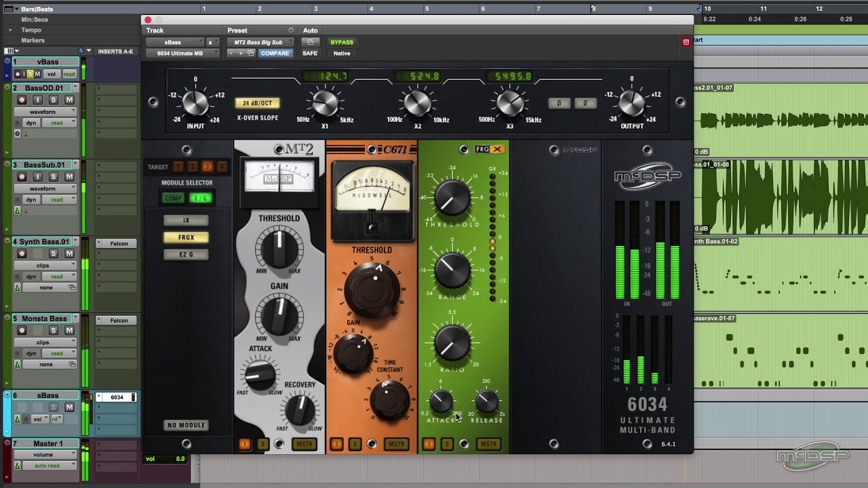Click the OUTPUT gain knob
868x488 pixels.
pos(631,102)
